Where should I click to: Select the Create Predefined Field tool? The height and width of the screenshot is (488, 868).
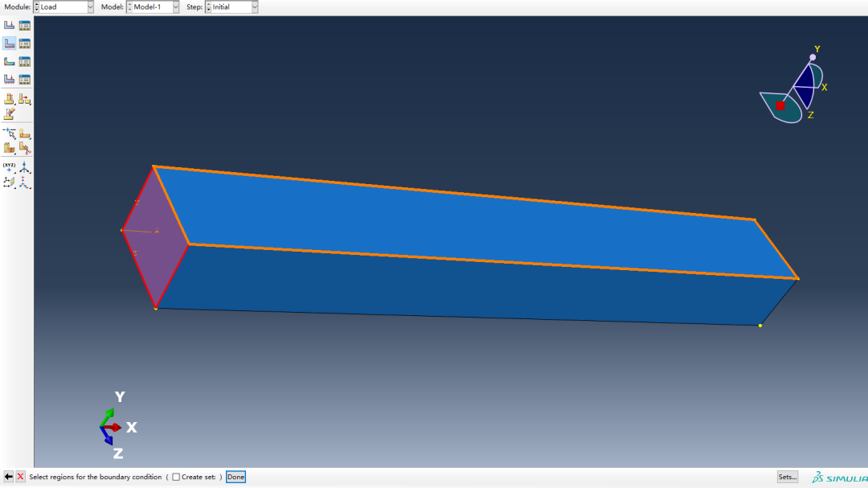[10, 61]
